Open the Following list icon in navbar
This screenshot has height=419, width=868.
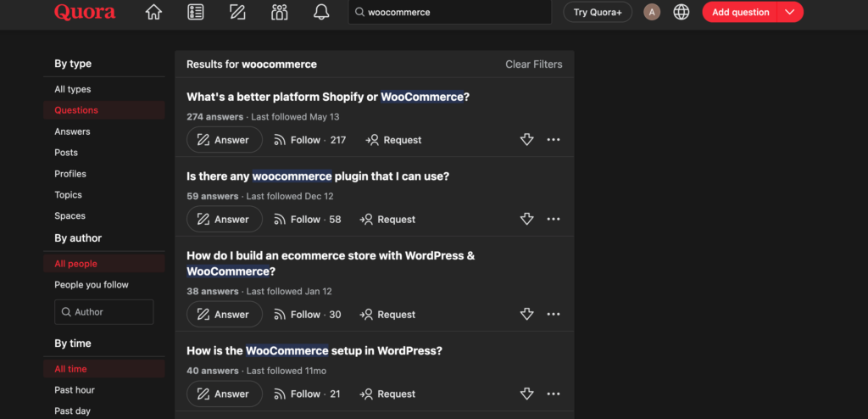196,13
